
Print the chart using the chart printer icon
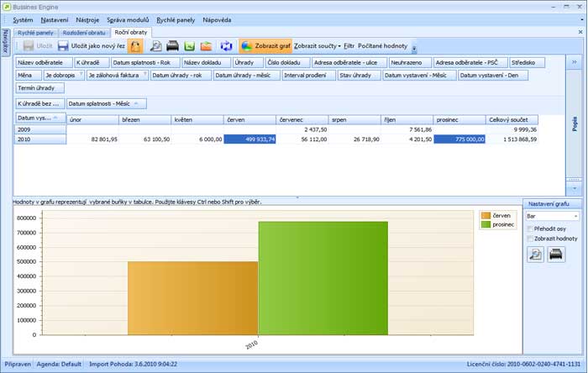pos(556,255)
